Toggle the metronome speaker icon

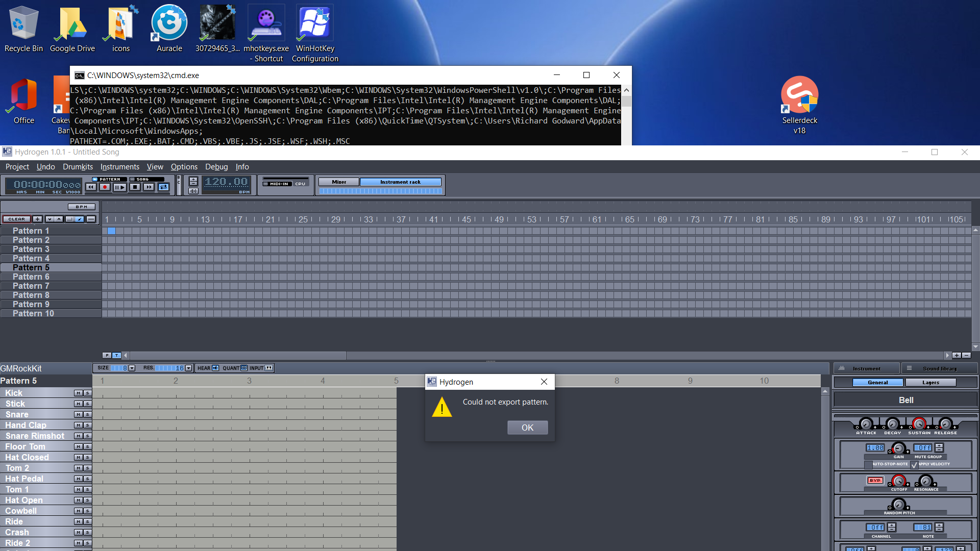click(x=193, y=191)
